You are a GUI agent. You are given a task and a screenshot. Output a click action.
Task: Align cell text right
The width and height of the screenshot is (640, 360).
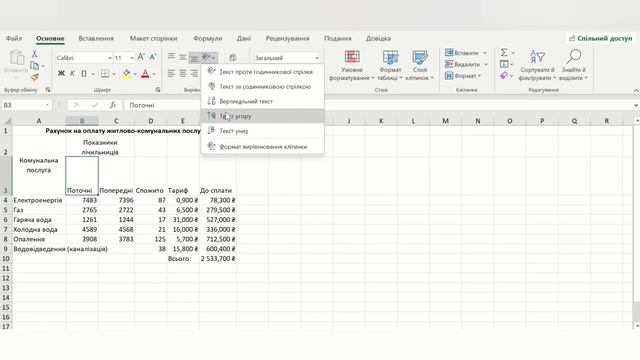[x=194, y=74]
